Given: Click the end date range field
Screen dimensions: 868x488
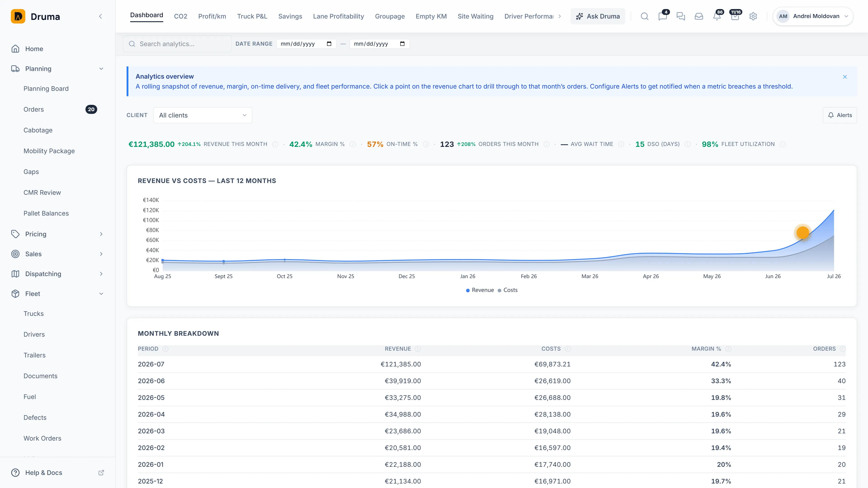Looking at the screenshot, I should click(380, 44).
